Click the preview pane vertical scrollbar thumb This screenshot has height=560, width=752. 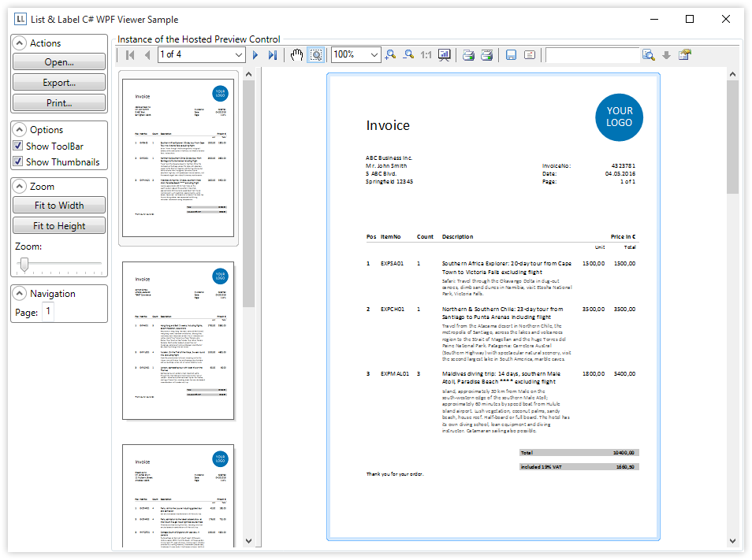[732, 137]
